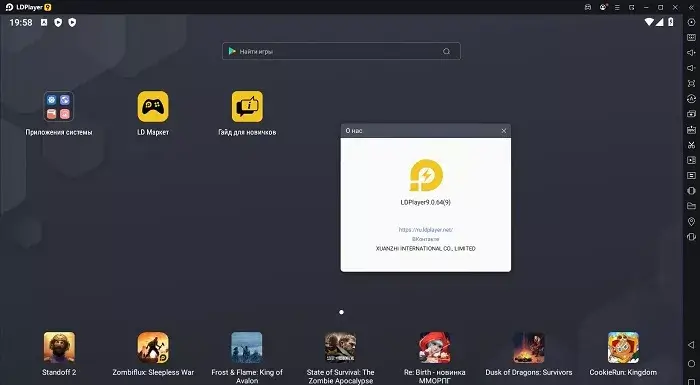The image size is (700, 385).
Task: Decrease volume using sidebar speaker-minus icon
Action: point(692,68)
